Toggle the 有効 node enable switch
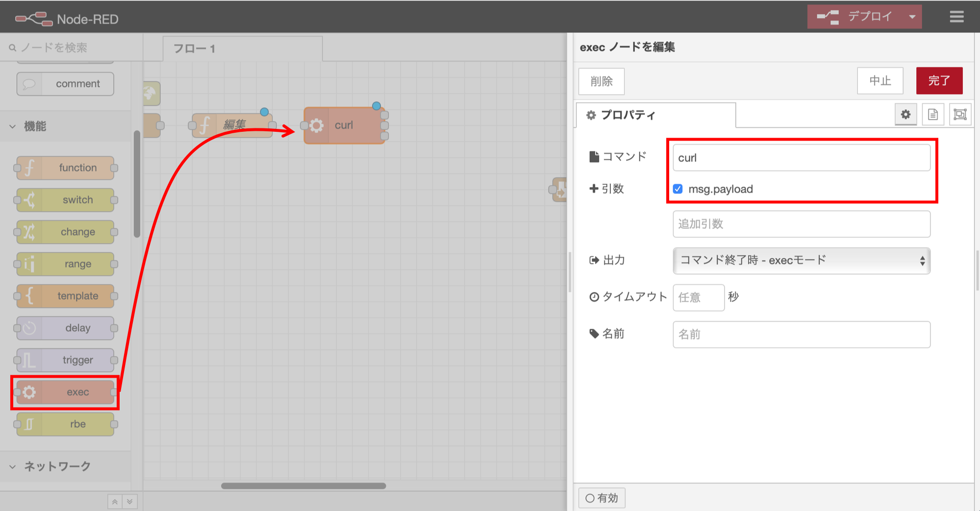The height and width of the screenshot is (511, 980). click(602, 498)
